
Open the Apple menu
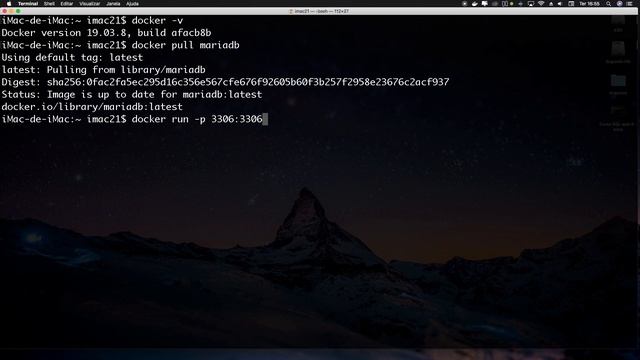pos(9,4)
